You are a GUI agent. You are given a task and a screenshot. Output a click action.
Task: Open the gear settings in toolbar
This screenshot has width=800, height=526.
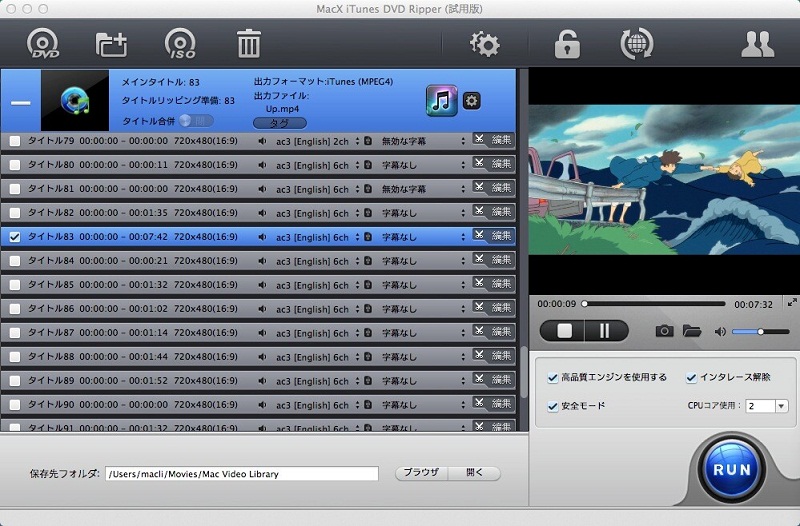(x=484, y=44)
